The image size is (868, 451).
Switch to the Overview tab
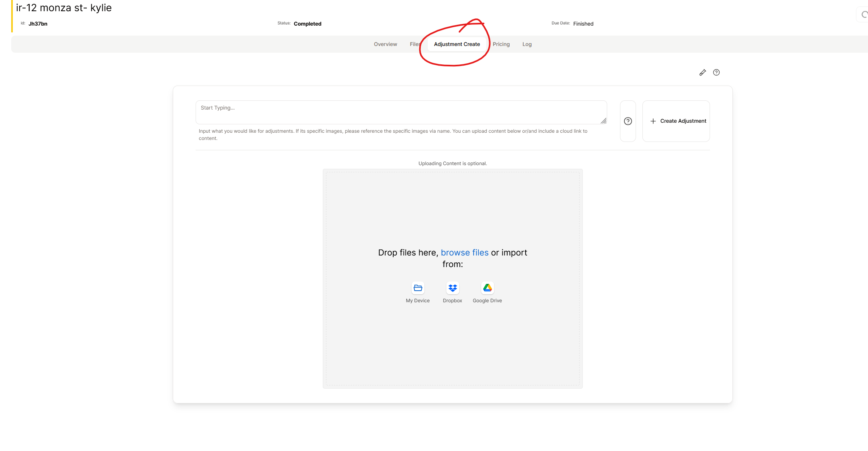click(x=385, y=44)
